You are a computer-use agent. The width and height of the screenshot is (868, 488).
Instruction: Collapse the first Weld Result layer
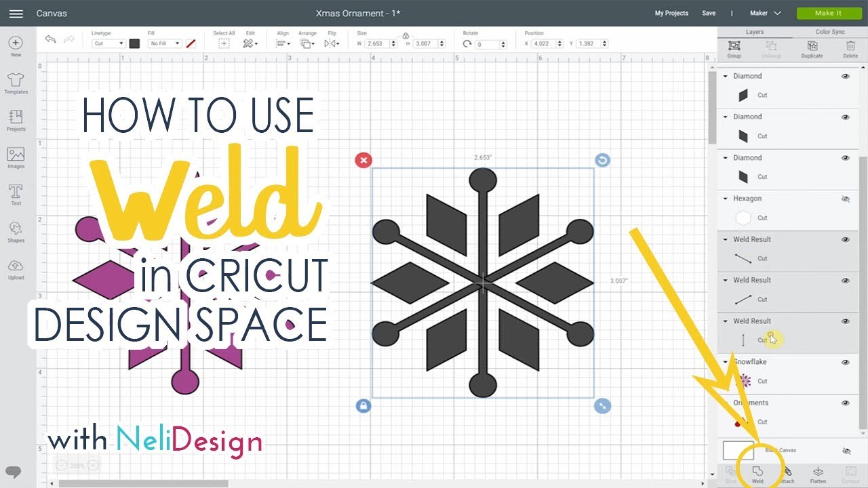pos(726,240)
